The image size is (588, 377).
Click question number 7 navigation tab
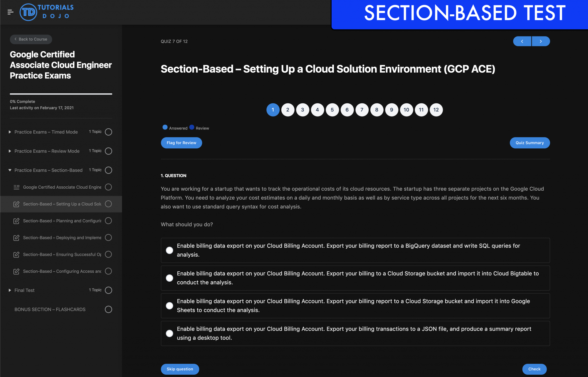tap(362, 110)
